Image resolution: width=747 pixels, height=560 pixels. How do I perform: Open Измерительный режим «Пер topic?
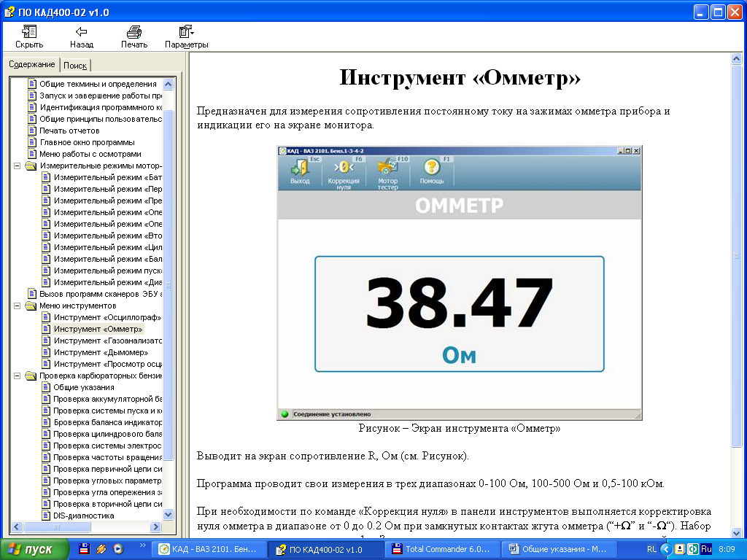pyautogui.click(x=108, y=189)
